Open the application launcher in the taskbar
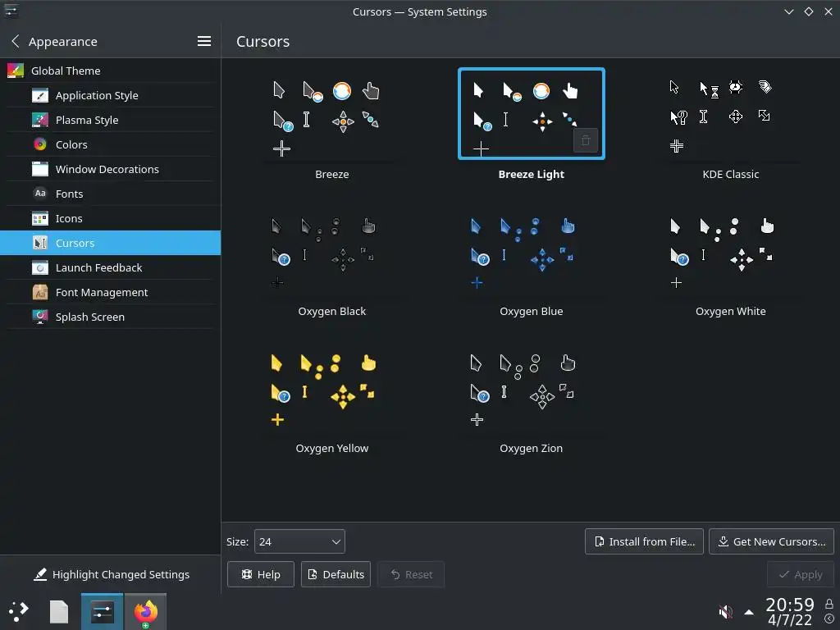 (19, 612)
